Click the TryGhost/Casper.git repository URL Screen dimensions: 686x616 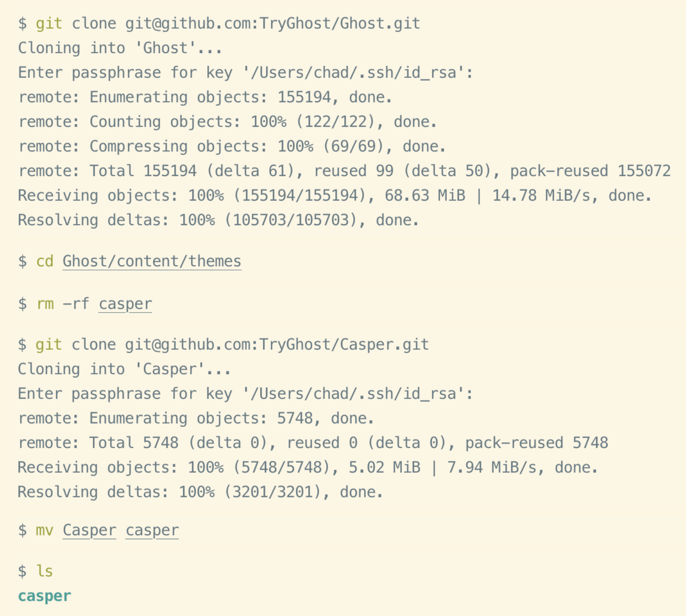(277, 345)
